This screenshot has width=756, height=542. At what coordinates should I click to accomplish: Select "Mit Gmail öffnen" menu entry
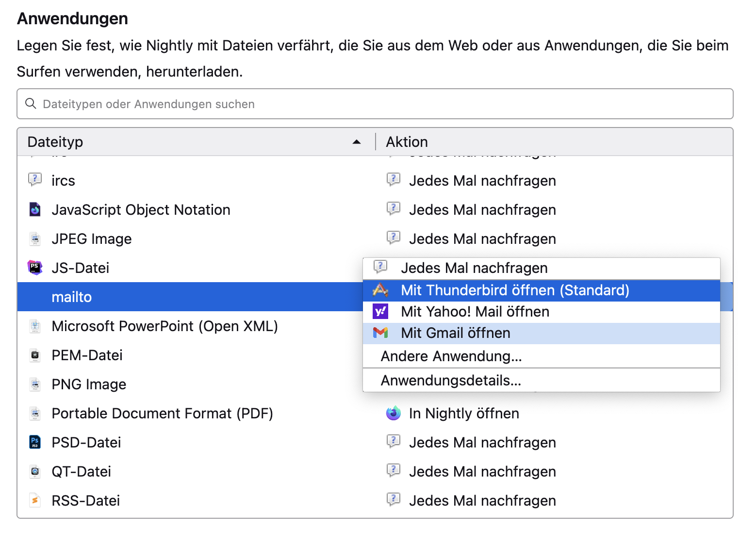455,333
